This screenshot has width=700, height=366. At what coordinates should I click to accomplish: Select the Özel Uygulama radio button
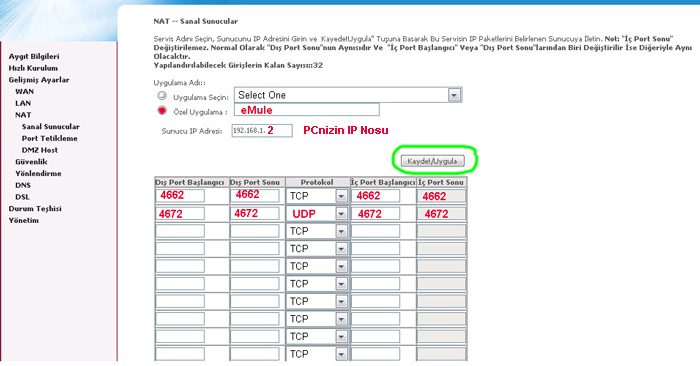tap(162, 111)
